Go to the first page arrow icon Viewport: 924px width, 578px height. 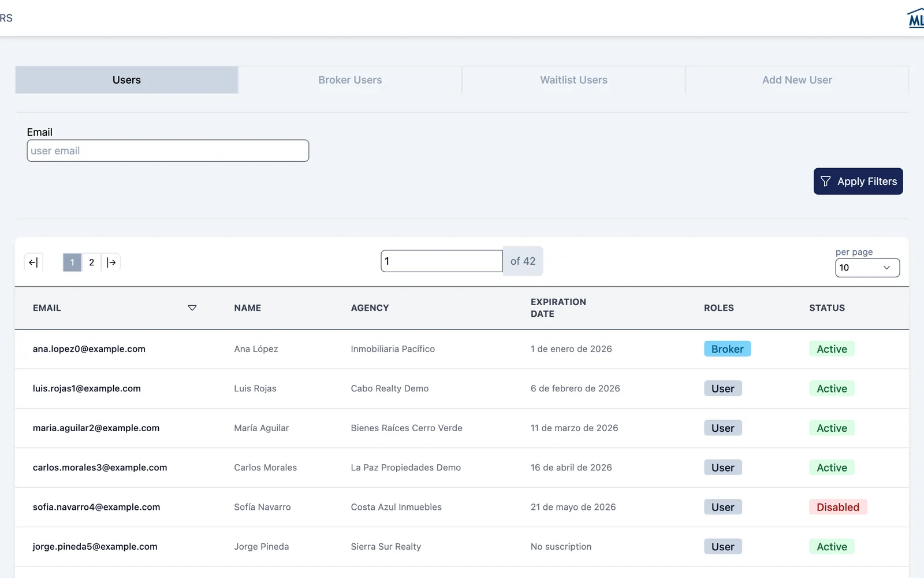pos(33,262)
